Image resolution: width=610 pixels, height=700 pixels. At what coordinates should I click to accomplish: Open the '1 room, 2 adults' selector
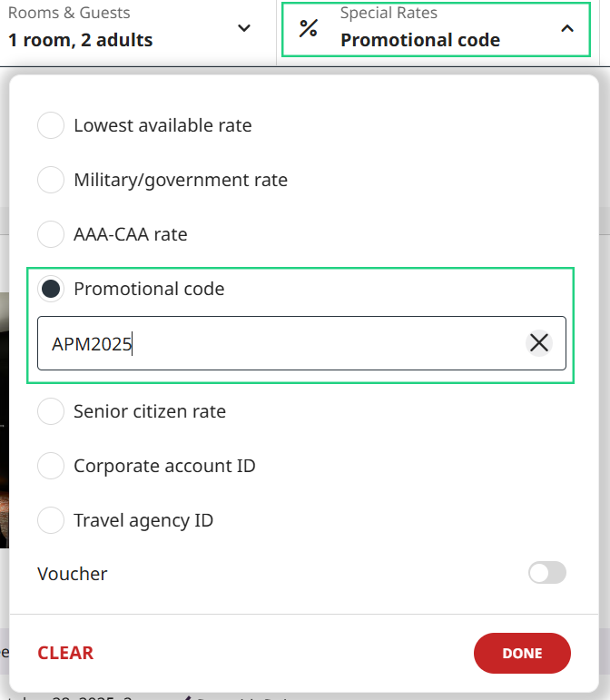pyautogui.click(x=81, y=40)
